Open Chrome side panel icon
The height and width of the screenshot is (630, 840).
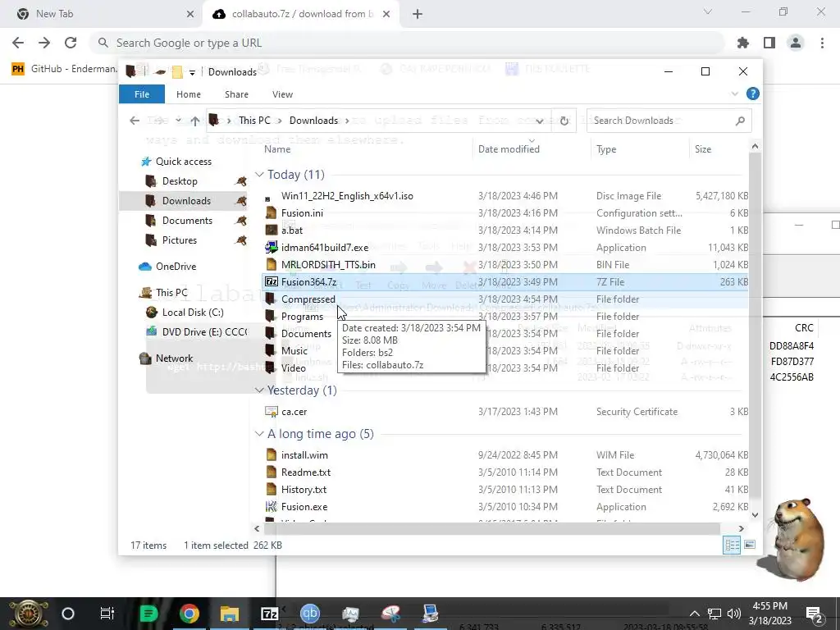[769, 43]
